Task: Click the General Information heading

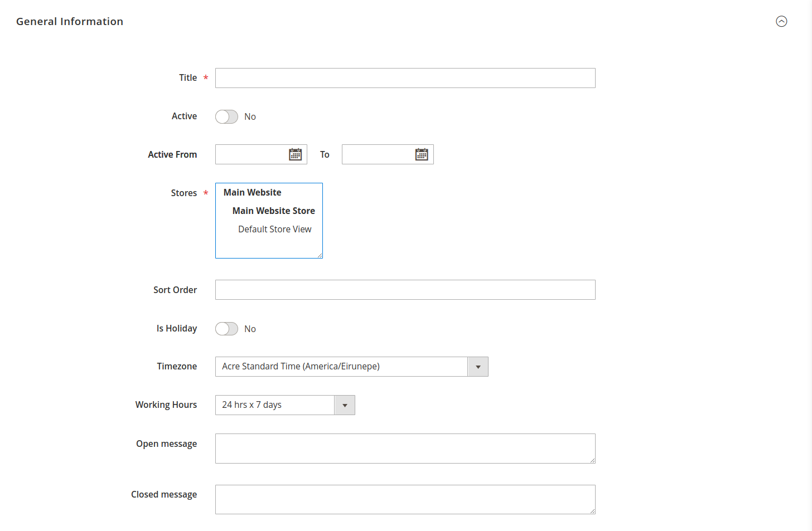Action: pyautogui.click(x=70, y=21)
